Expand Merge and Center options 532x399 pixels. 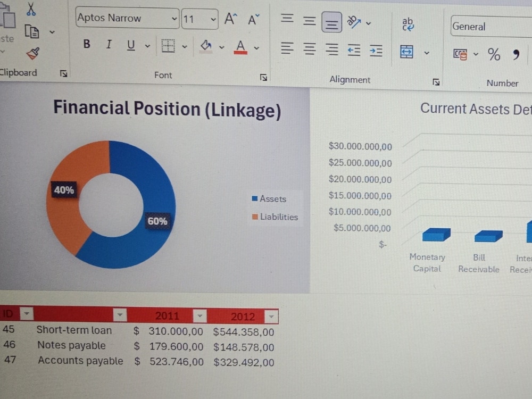point(427,53)
